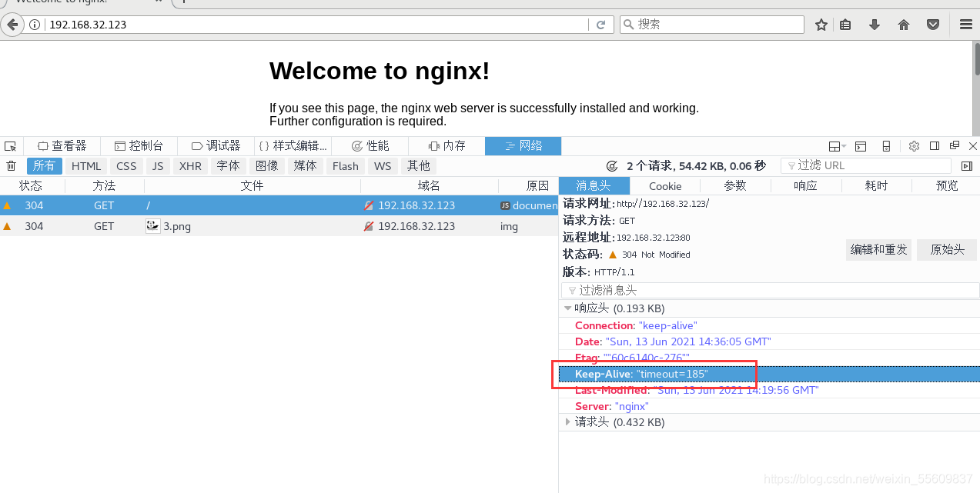Viewport: 980px width, 493px height.
Task: Open the 参数 details tab
Action: (x=735, y=186)
